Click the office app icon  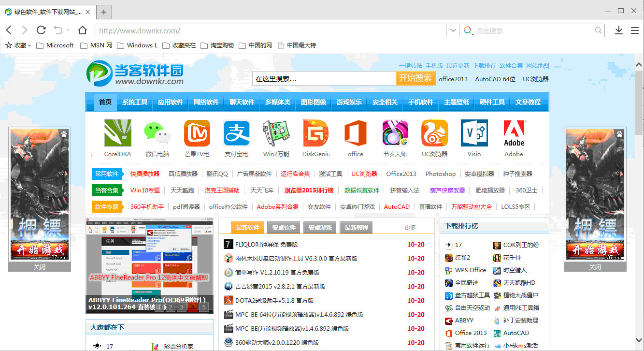click(x=356, y=133)
